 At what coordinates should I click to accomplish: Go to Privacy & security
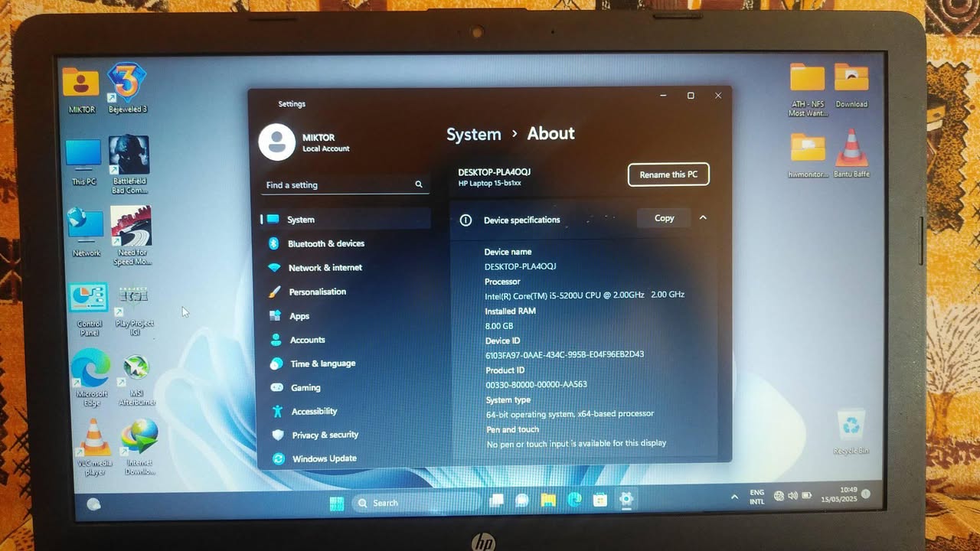tap(325, 435)
